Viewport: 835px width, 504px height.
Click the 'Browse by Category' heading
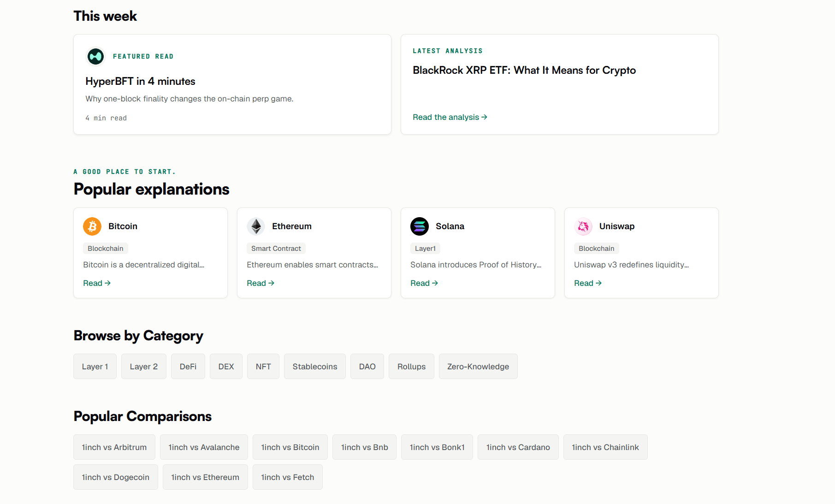point(138,336)
